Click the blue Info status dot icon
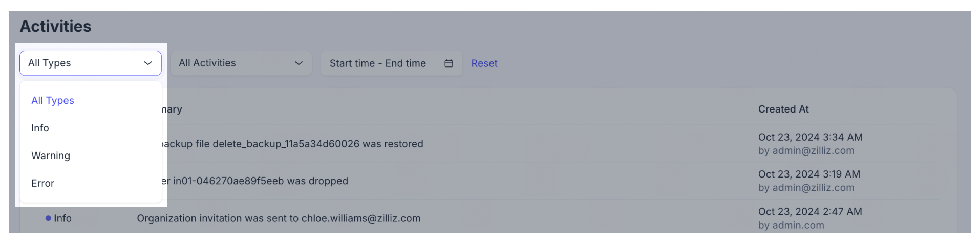The image size is (980, 244). [x=48, y=218]
